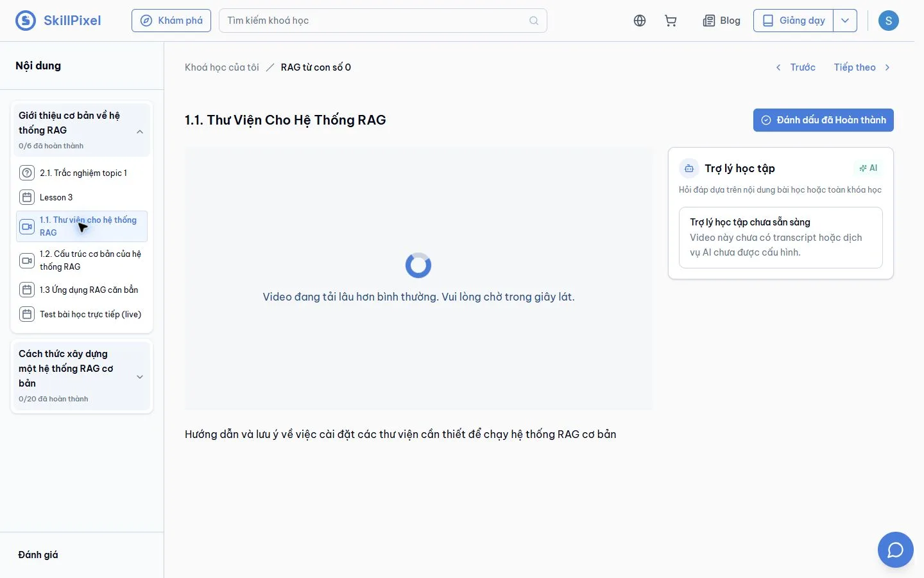This screenshot has height=578, width=924.
Task: Click the loading video player area
Action: point(418,279)
